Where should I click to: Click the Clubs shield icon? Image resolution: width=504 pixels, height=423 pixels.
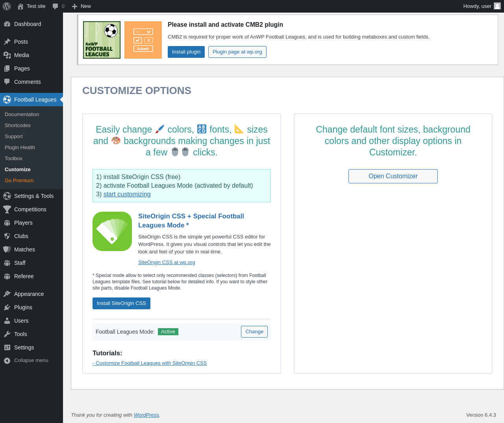[x=7, y=236]
